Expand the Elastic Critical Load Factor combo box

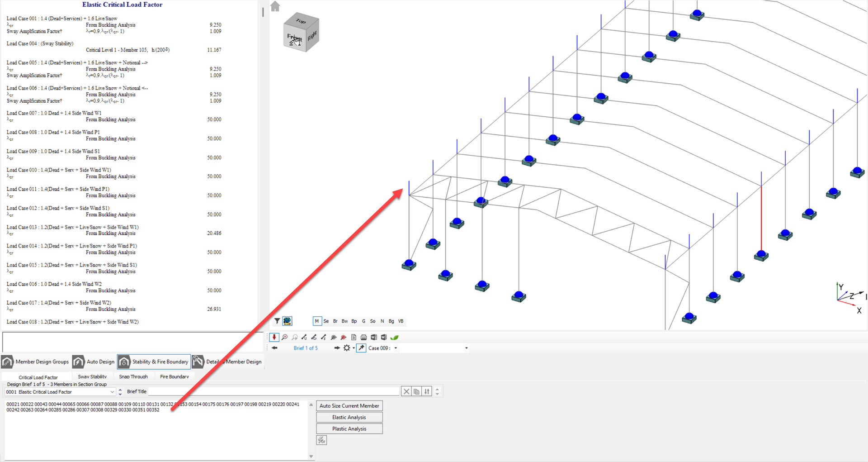(112, 392)
